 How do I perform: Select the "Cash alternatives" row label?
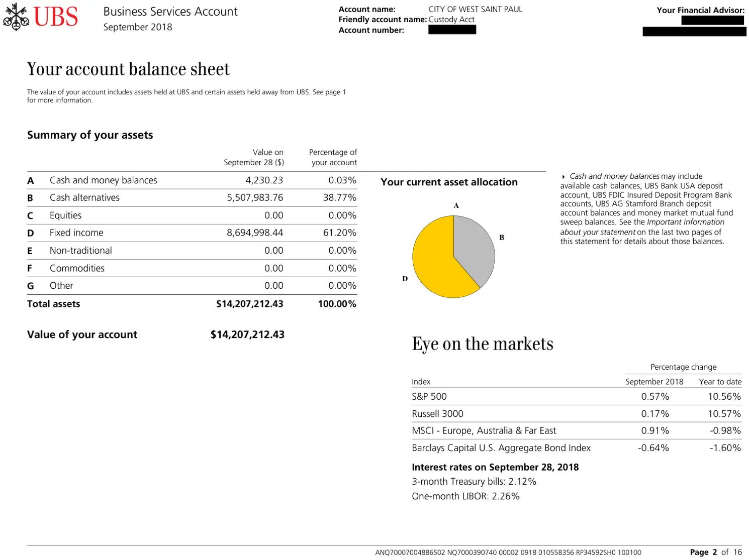click(x=84, y=198)
